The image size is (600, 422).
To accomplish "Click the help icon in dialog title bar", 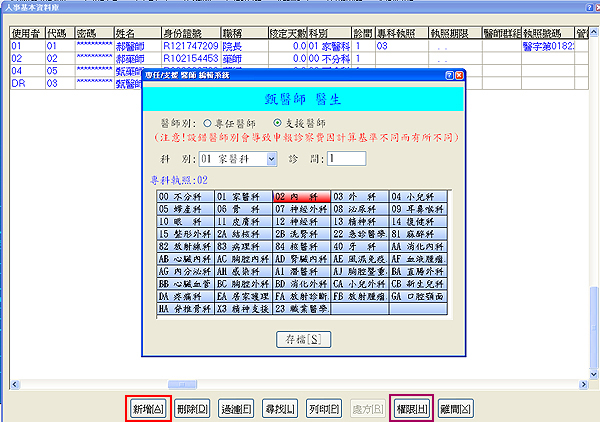I will pyautogui.click(x=445, y=76).
